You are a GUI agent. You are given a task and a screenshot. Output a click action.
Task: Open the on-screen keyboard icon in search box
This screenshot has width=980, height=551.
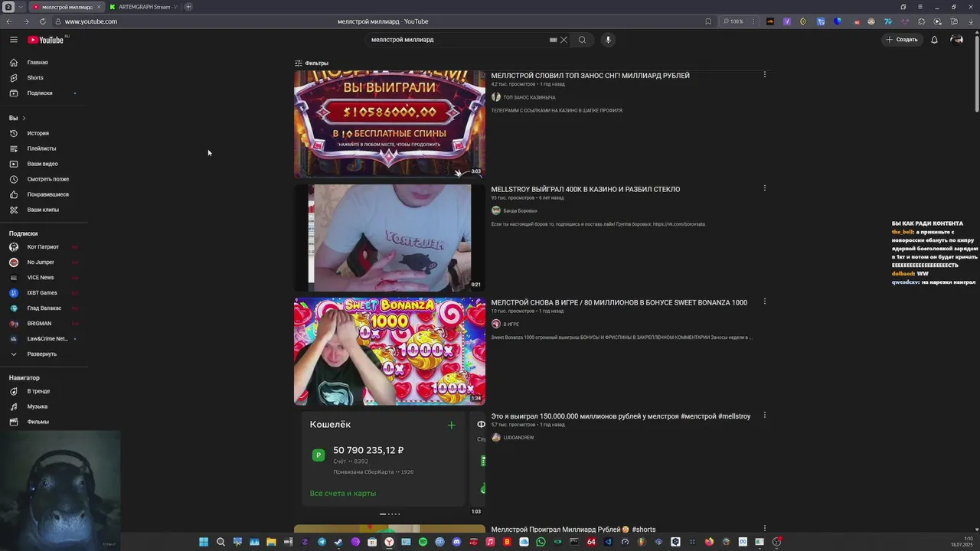point(553,40)
